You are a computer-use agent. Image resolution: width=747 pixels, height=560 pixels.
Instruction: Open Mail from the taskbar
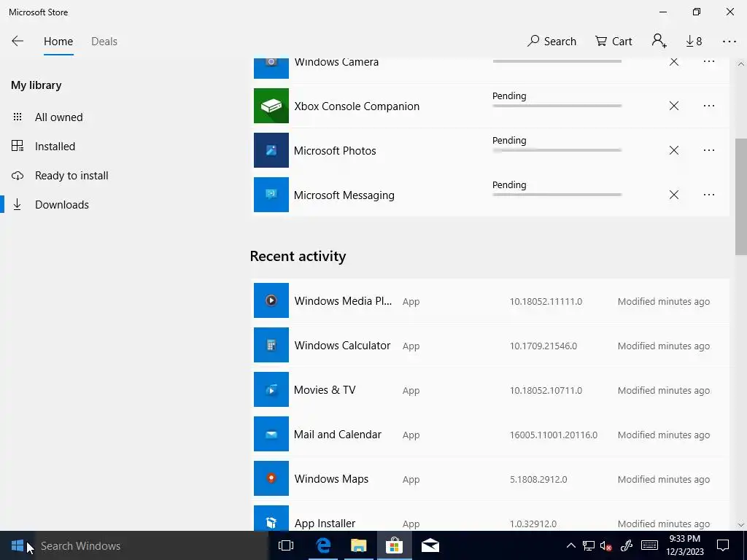click(430, 545)
